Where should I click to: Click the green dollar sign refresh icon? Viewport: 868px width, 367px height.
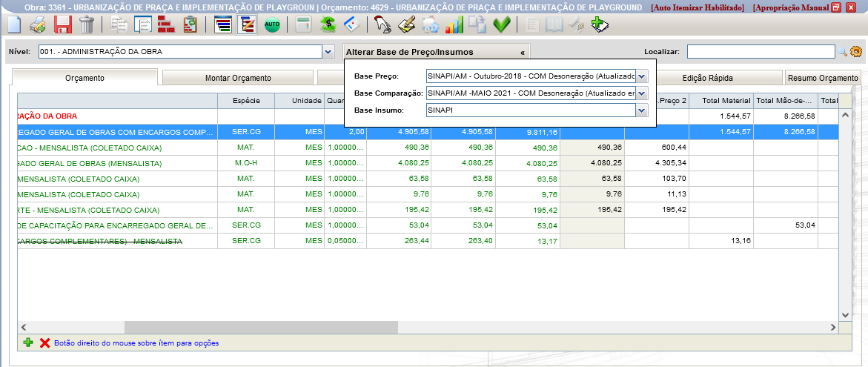point(328,25)
